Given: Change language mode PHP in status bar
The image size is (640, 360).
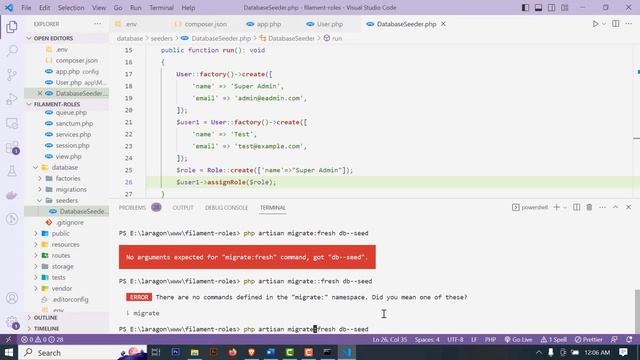Looking at the screenshot, I should point(490,340).
